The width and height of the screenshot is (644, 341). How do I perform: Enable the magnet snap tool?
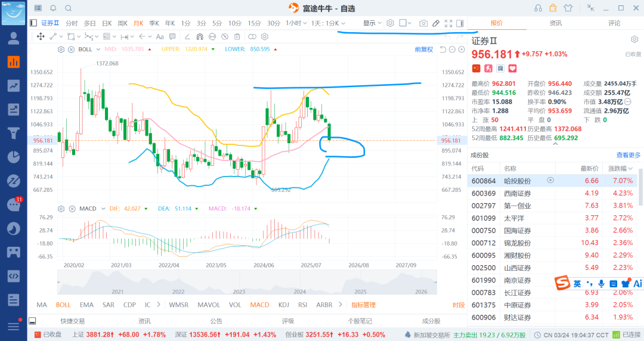pyautogui.click(x=200, y=36)
